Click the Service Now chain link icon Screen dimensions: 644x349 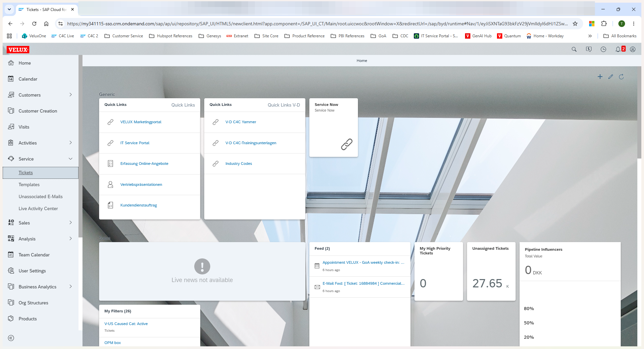(347, 144)
